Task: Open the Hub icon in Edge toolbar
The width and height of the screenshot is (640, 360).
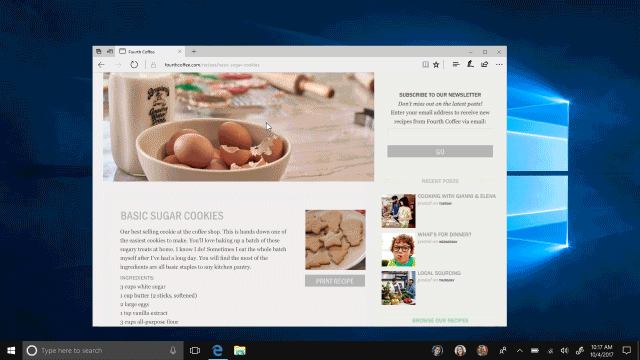Action: point(456,64)
